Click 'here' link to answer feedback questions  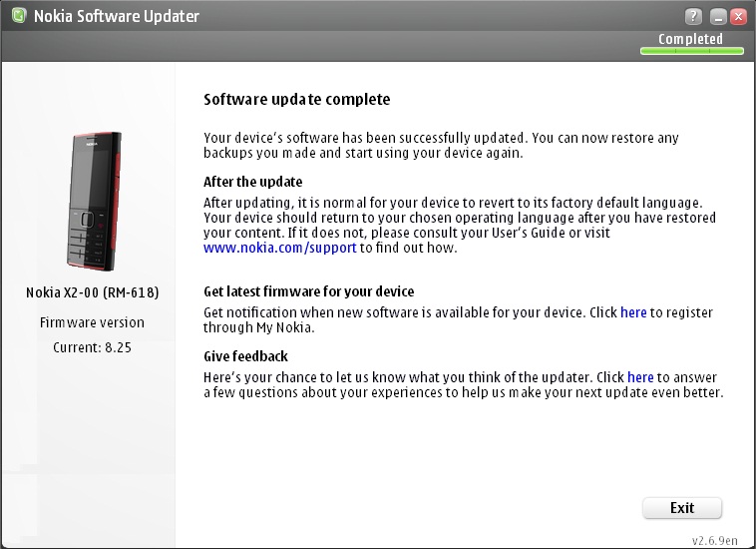640,377
